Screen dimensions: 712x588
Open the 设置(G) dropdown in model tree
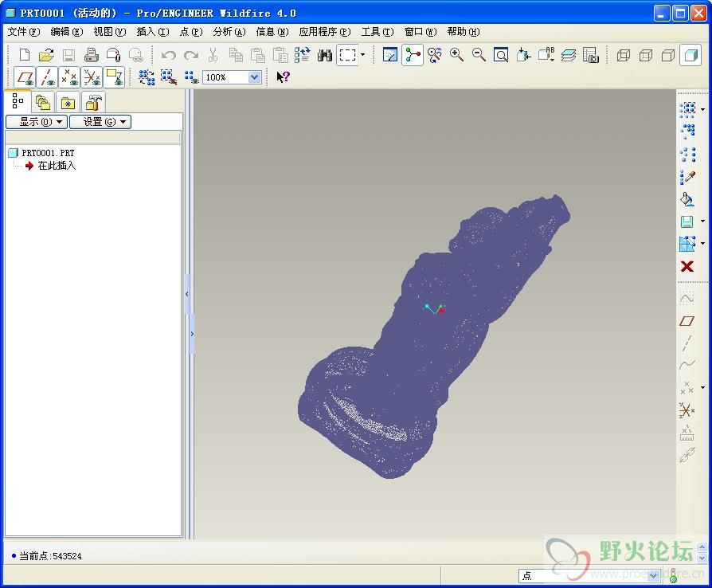(x=100, y=122)
